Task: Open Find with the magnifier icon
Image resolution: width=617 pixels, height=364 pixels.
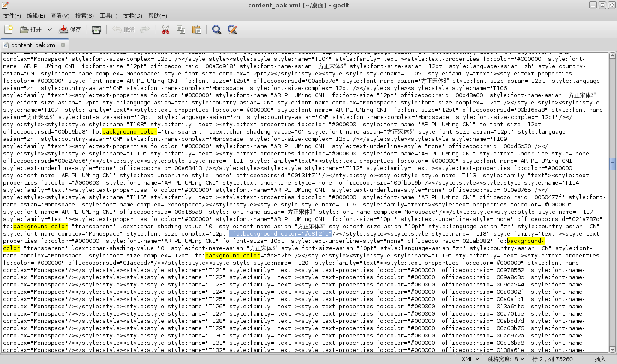Action: (217, 30)
